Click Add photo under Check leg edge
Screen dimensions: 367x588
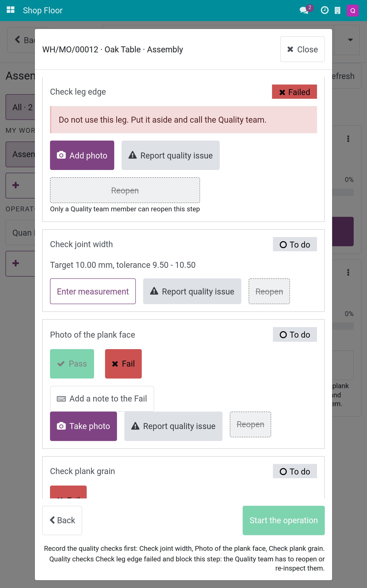point(82,155)
